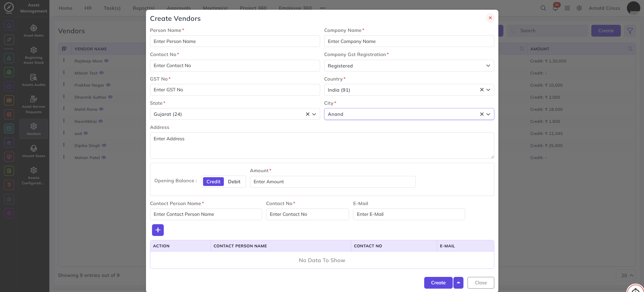Clear the Anand city selection
This screenshot has width=644, height=292.
click(x=482, y=114)
